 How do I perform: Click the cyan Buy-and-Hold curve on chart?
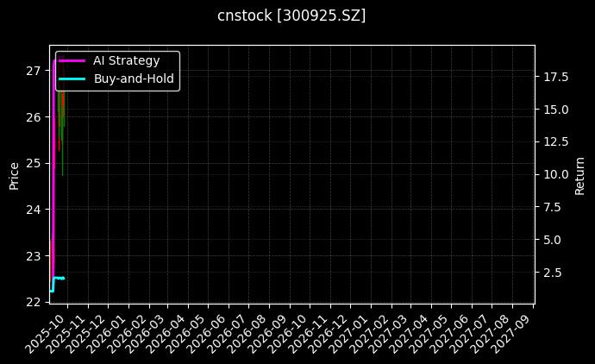click(59, 279)
